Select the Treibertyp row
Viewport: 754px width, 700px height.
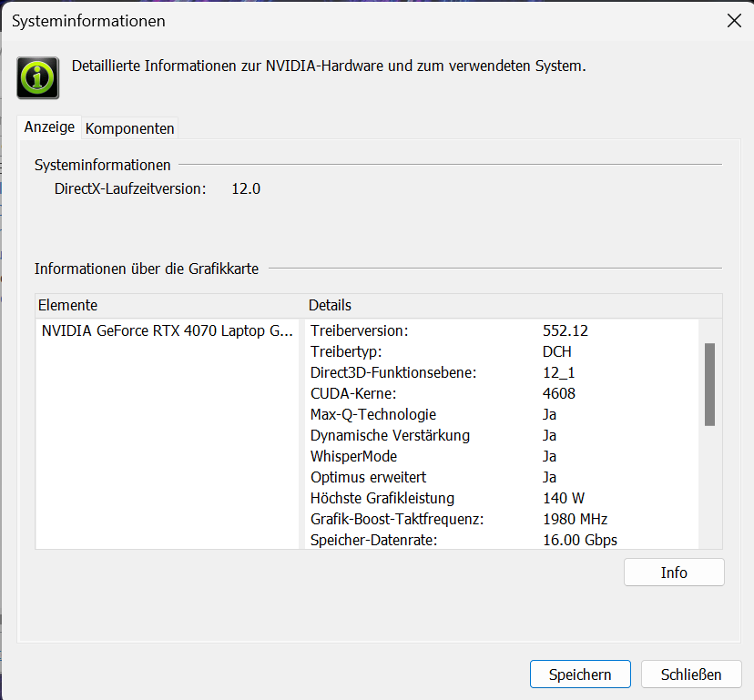345,351
